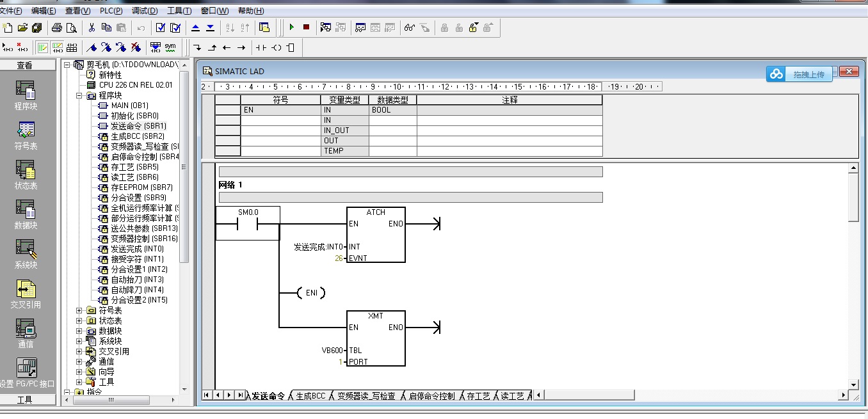This screenshot has width=868, height=419.
Task: Click the 工具 bar below the sidebar
Action: point(25,400)
